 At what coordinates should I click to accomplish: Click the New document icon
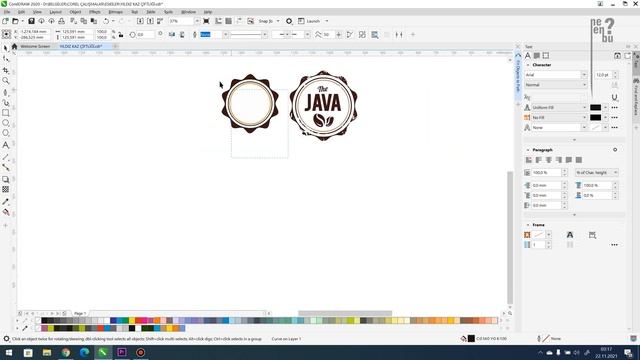[x=5, y=21]
